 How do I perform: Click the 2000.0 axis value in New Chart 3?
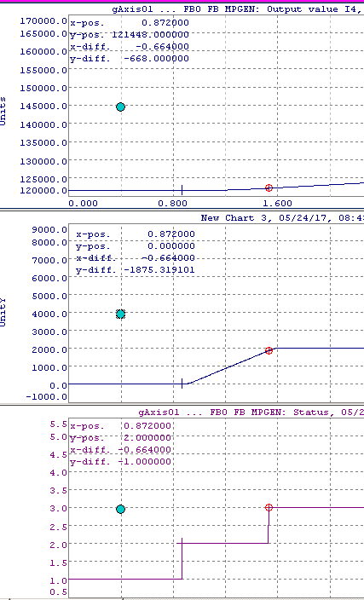coord(49,349)
